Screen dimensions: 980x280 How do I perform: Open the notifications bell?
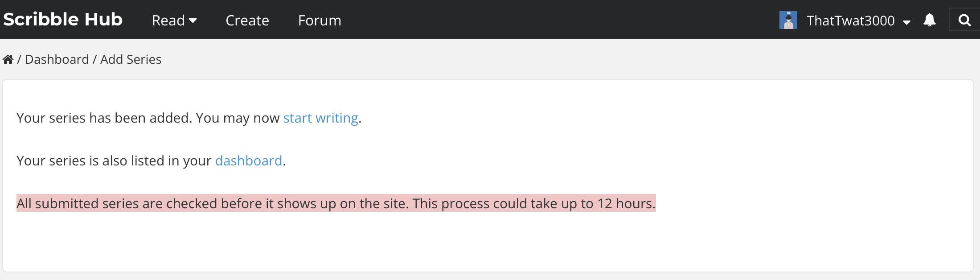tap(930, 20)
